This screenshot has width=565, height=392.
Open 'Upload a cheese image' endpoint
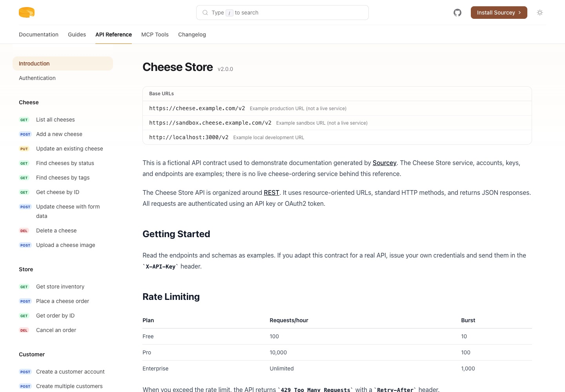(x=63, y=245)
